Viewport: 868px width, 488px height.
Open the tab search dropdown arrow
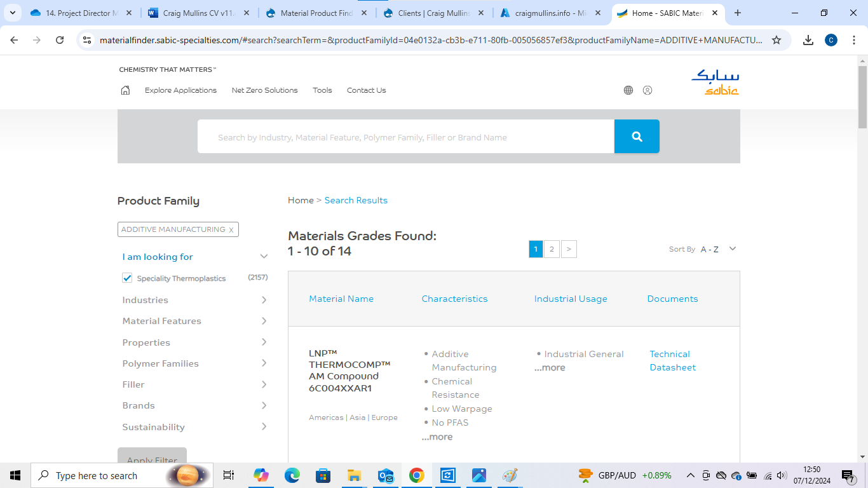pos(12,13)
